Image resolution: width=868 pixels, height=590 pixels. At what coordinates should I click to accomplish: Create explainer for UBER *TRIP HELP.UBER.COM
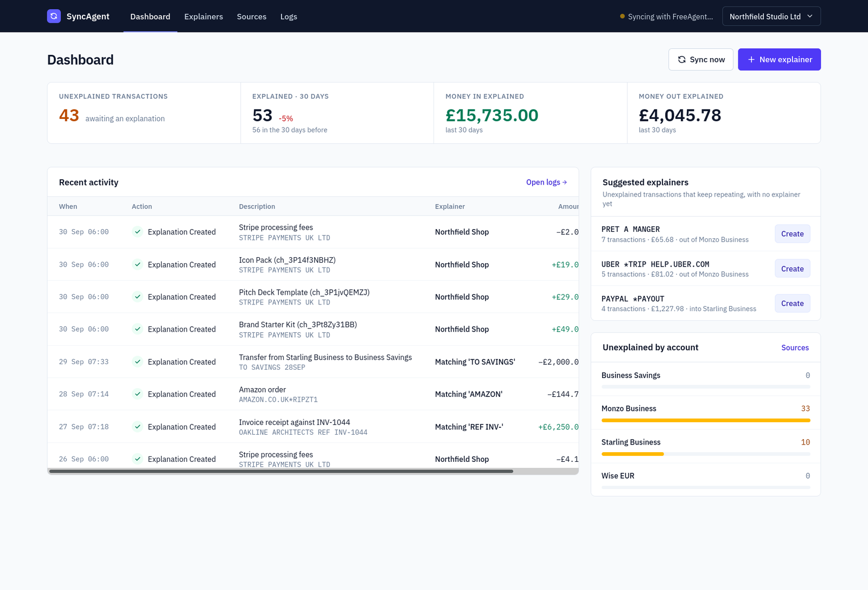(x=792, y=269)
